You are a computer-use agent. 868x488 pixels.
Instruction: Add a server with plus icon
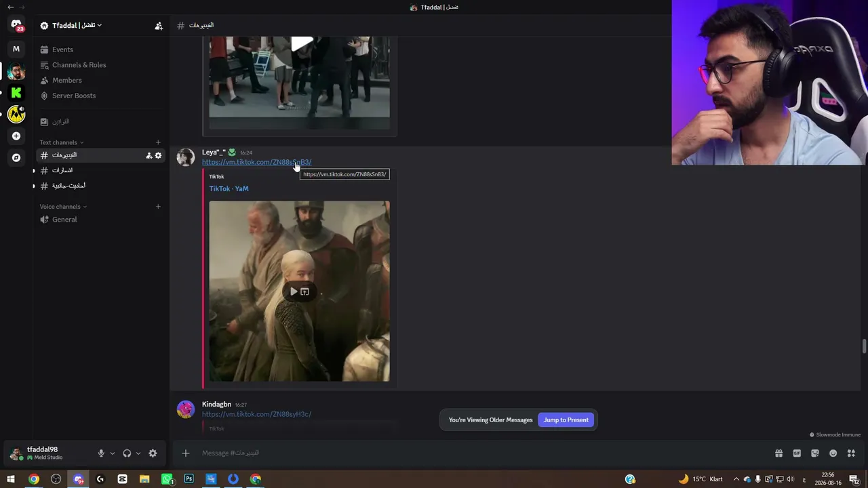coord(16,136)
